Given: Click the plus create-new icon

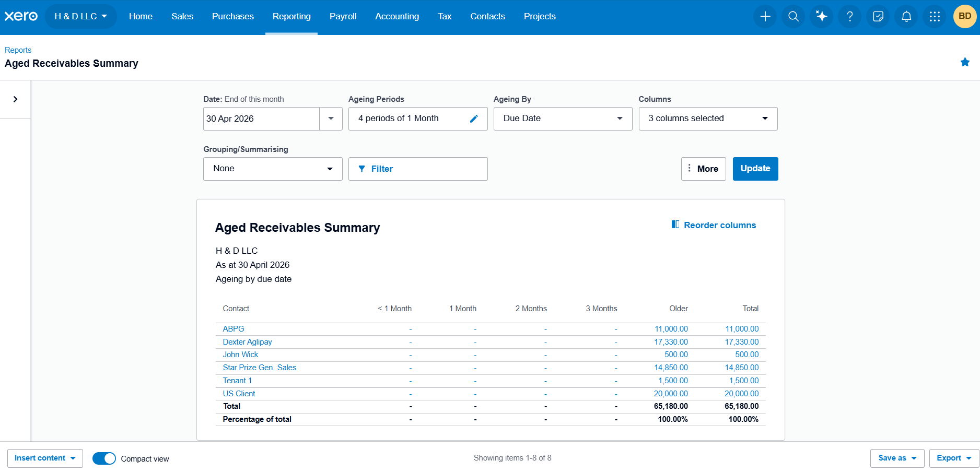Looking at the screenshot, I should tap(765, 17).
